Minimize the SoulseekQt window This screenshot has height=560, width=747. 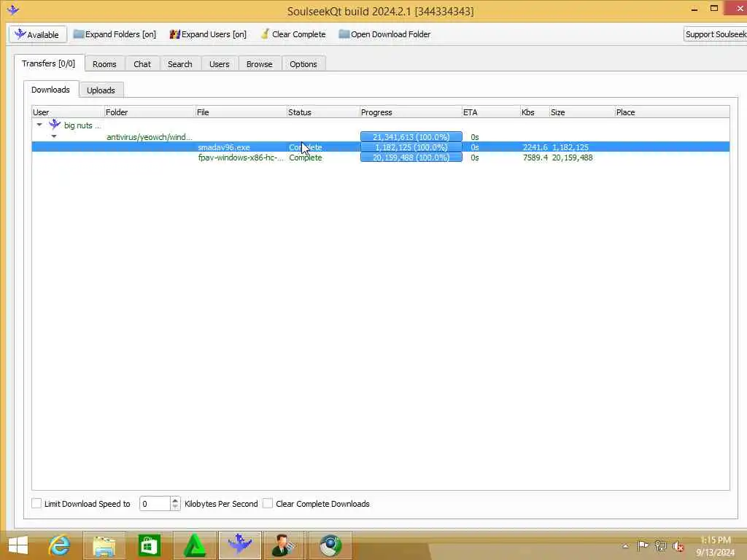pyautogui.click(x=694, y=9)
